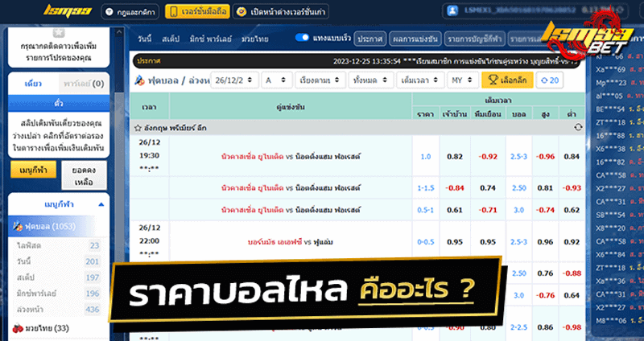This screenshot has width=644, height=341.
Task: Click the ยอดคงเหลือ balance button
Action: [84, 175]
